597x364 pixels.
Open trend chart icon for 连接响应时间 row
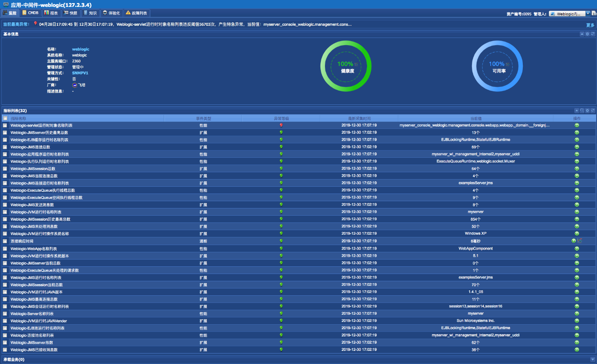tap(580, 241)
